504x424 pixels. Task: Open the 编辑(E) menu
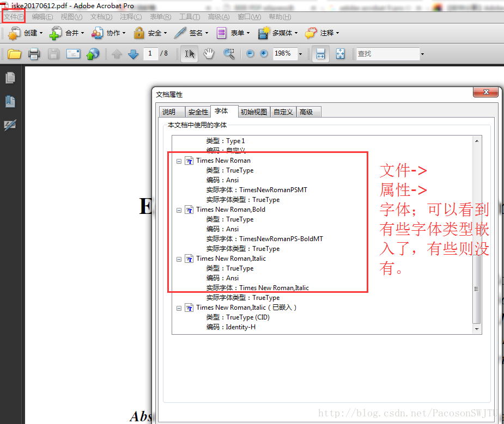42,17
